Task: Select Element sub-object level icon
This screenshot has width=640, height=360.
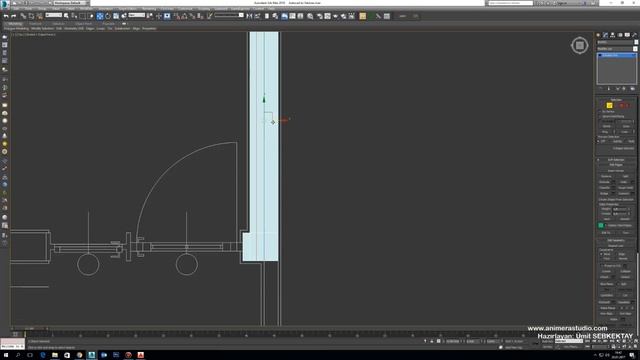Action: [x=627, y=105]
